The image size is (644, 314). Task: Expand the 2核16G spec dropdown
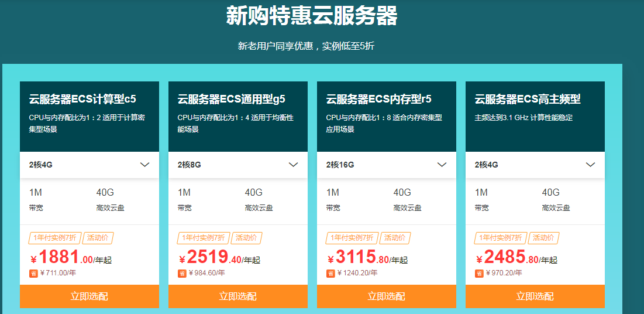[387, 165]
